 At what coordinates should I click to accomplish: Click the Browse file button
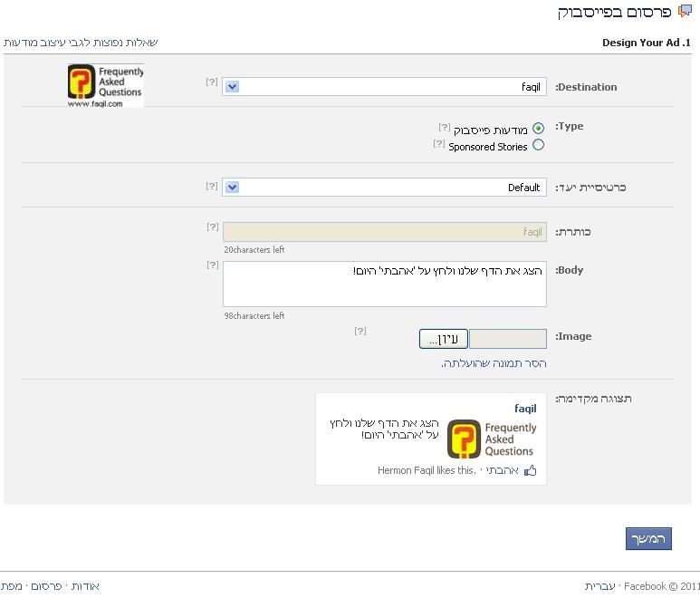click(x=444, y=339)
